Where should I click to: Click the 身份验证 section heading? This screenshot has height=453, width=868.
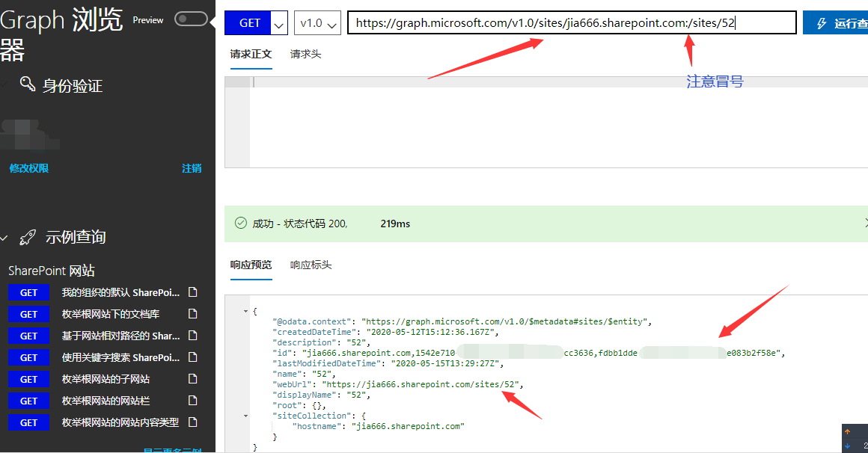tap(73, 86)
